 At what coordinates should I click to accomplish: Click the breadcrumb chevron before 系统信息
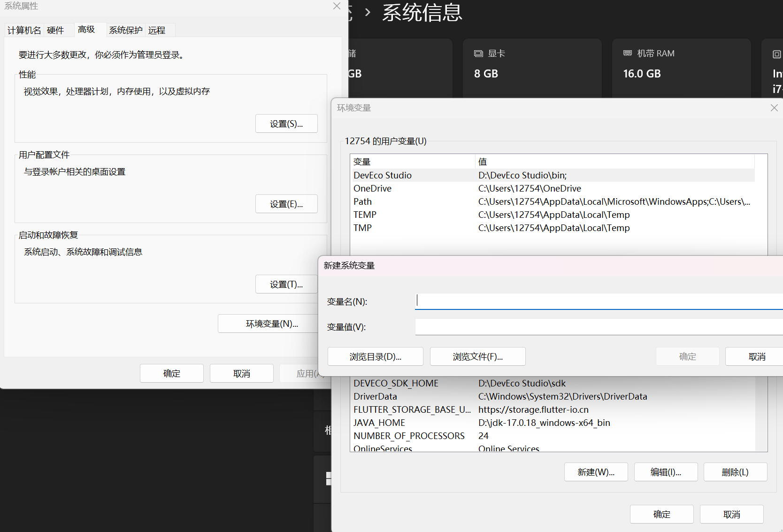[368, 12]
